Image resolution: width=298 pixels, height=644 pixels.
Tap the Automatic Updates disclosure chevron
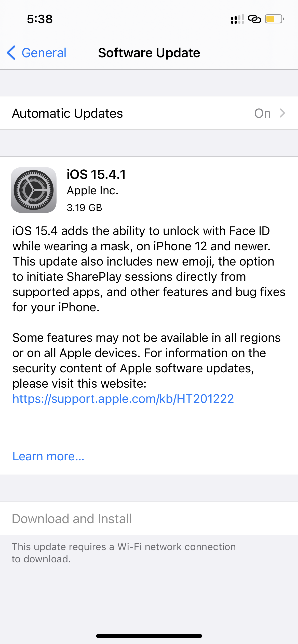pyautogui.click(x=282, y=113)
